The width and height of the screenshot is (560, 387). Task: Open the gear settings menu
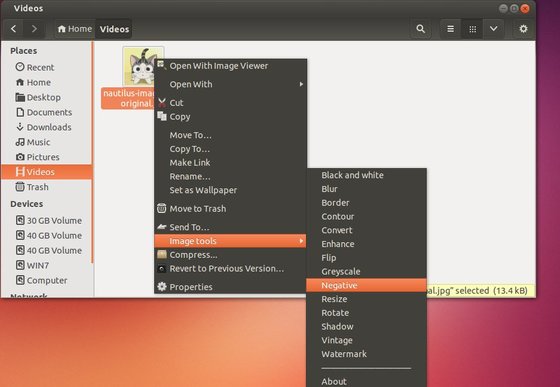(523, 29)
